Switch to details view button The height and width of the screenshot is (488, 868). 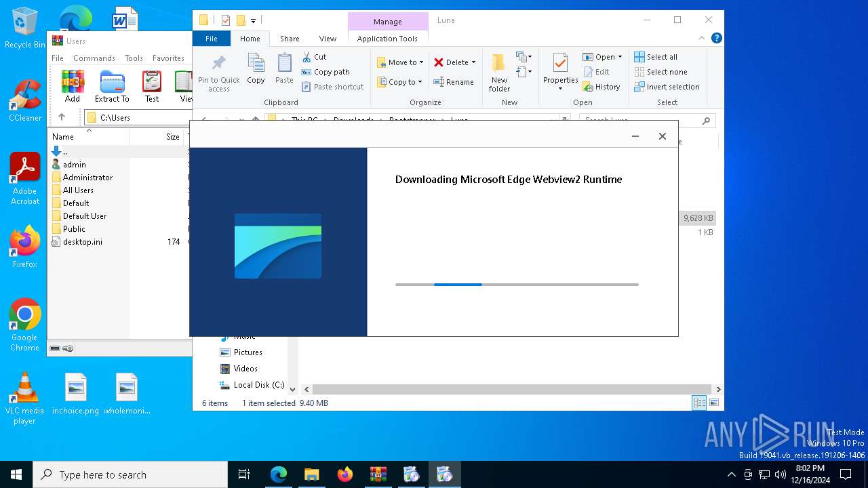click(699, 403)
